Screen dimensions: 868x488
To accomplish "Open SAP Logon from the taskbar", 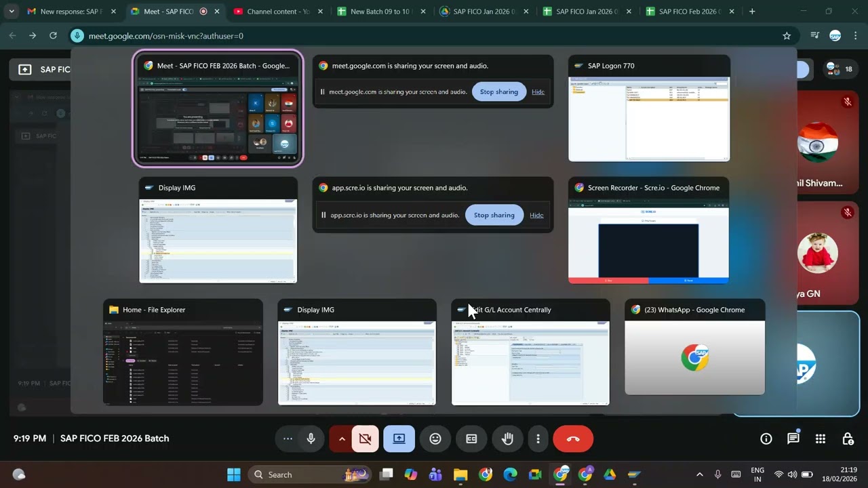I will point(634,474).
